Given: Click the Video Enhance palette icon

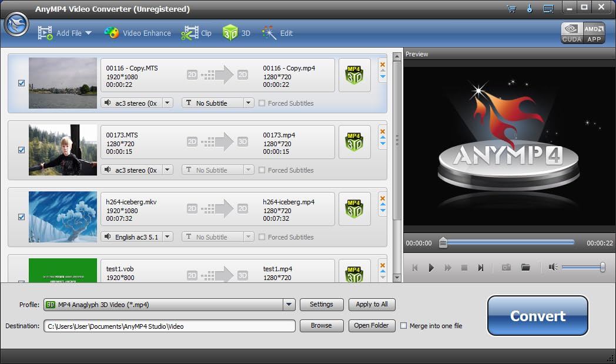Looking at the screenshot, I should point(112,33).
